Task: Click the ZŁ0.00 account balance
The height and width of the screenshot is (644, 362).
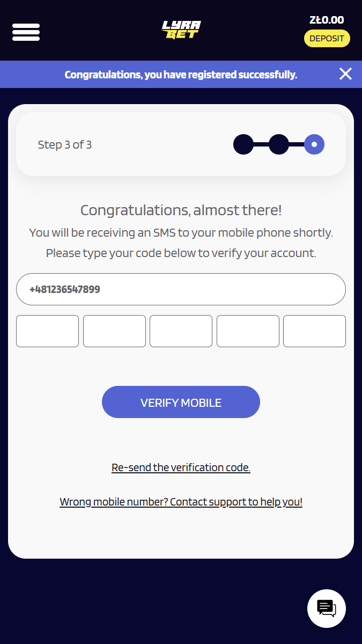Action: point(327,20)
